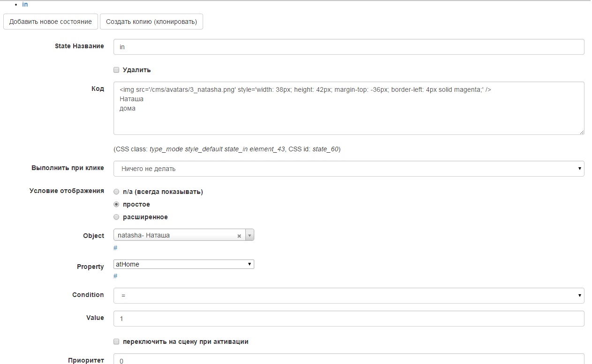Expand the Выполнить при клике dropdown
The image size is (592, 364).
tap(349, 169)
